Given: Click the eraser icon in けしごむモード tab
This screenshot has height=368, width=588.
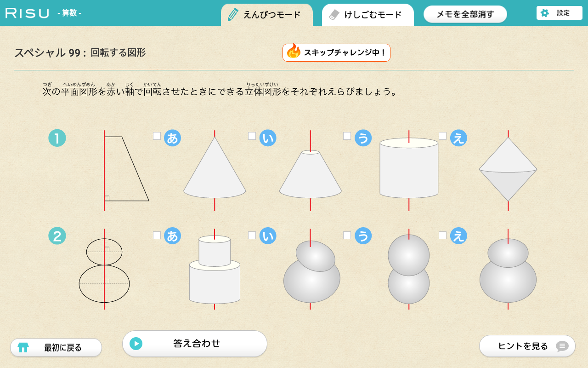Looking at the screenshot, I should tap(334, 14).
